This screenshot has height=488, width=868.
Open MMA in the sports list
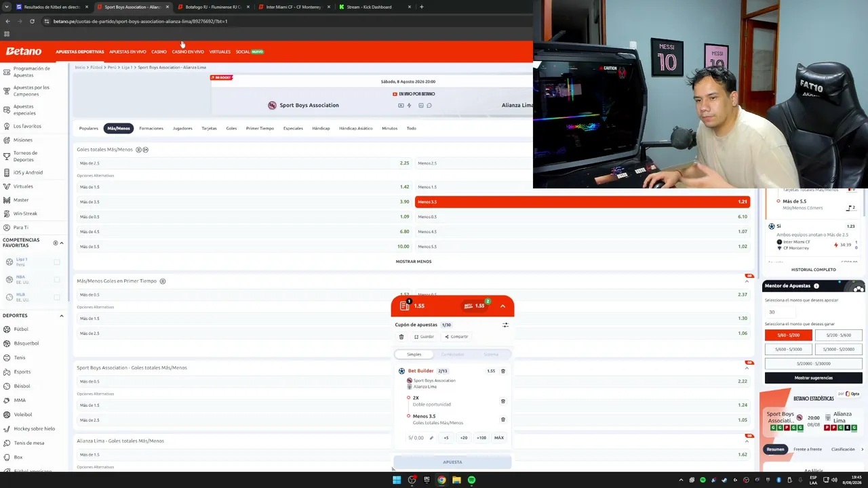(x=20, y=401)
